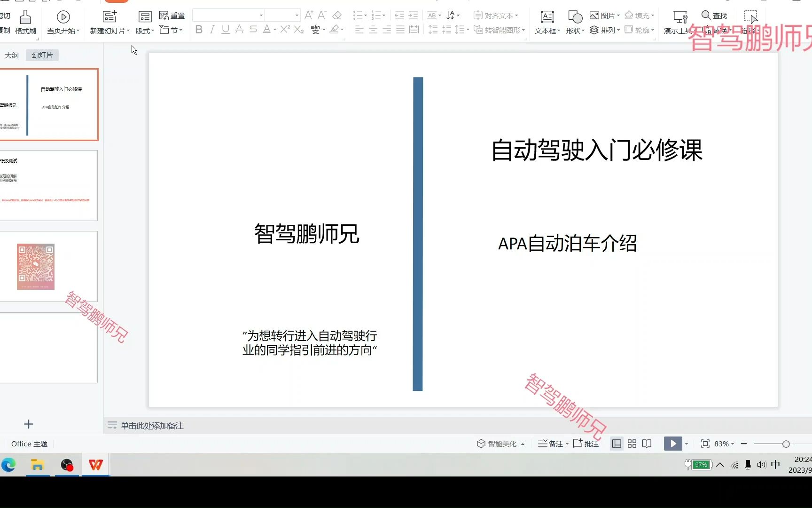Fit slide to window icon

pyautogui.click(x=705, y=444)
